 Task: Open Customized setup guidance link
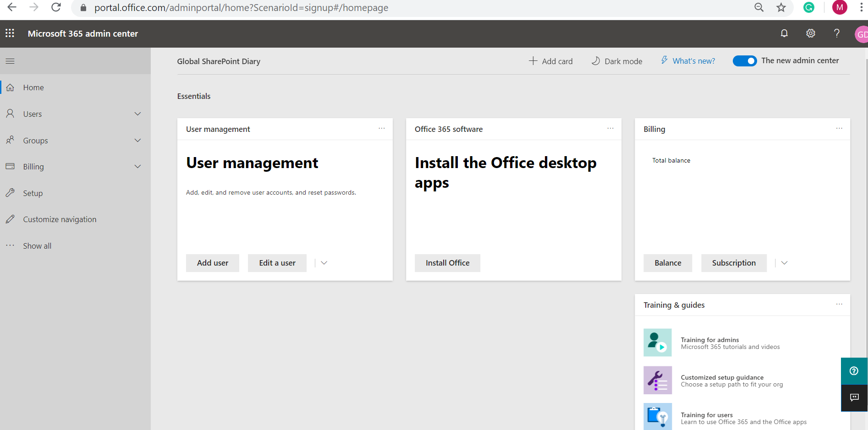(x=722, y=377)
